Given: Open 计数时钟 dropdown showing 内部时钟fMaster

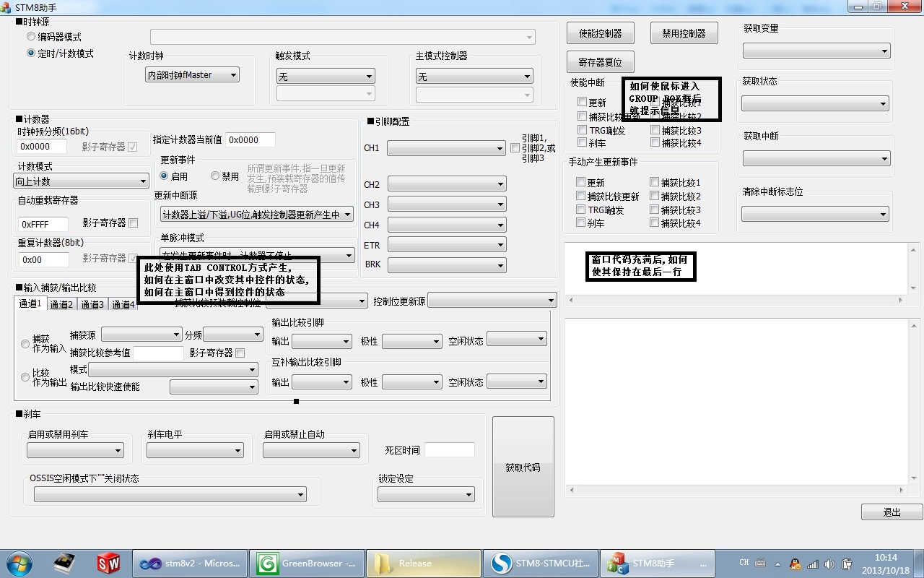Looking at the screenshot, I should [x=193, y=74].
